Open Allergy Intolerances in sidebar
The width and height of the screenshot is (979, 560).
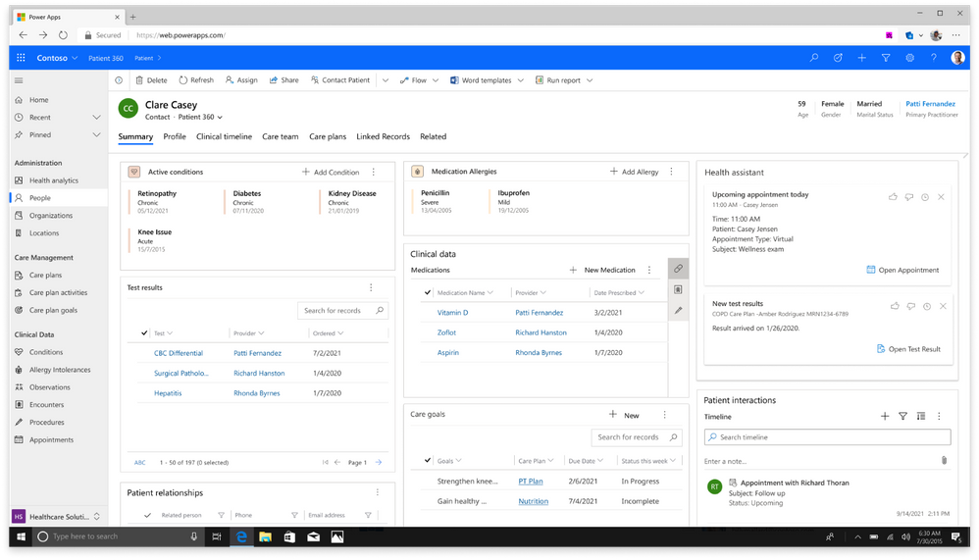click(60, 370)
